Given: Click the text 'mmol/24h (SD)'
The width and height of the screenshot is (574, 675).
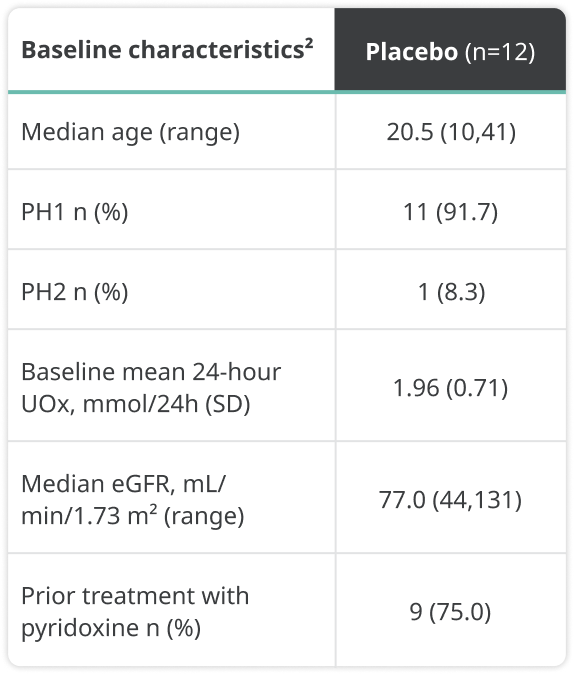Looking at the screenshot, I should pyautogui.click(x=166, y=404).
